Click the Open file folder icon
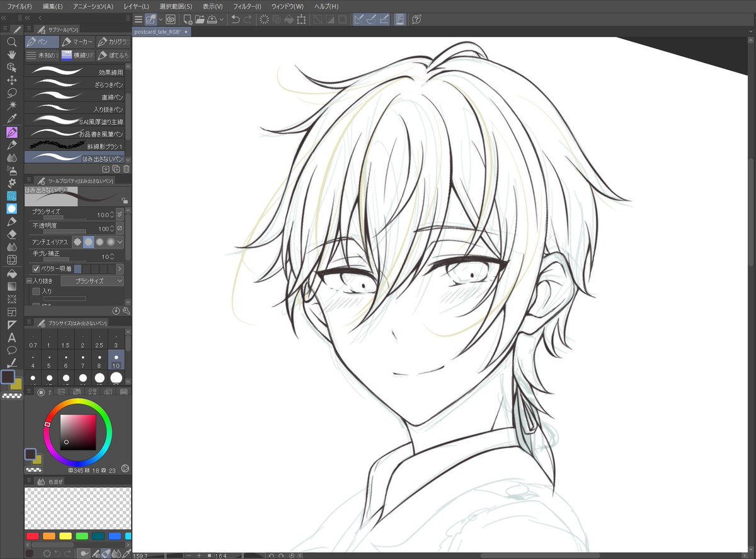Image resolution: width=756 pixels, height=559 pixels. click(200, 20)
